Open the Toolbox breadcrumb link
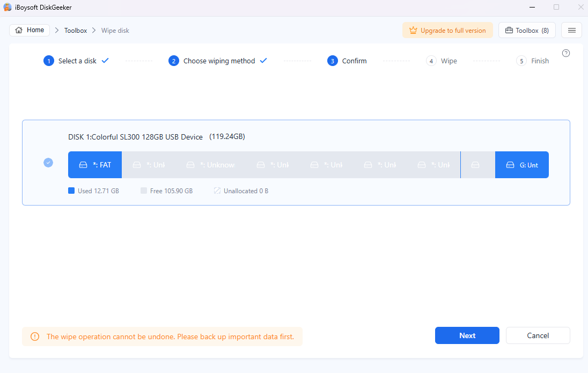This screenshot has width=588, height=373. pyautogui.click(x=75, y=31)
